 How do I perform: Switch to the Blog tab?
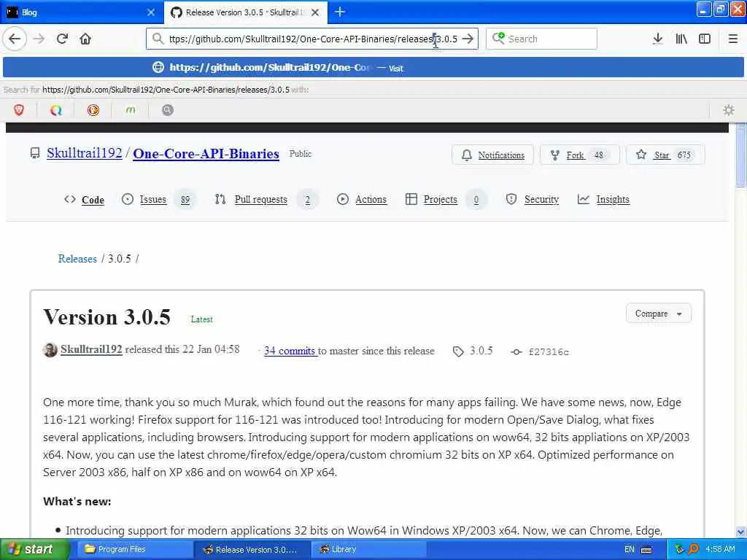click(x=82, y=12)
